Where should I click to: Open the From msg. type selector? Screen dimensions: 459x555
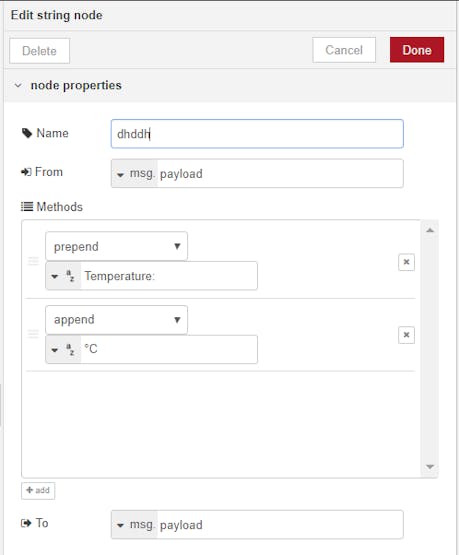pyautogui.click(x=134, y=174)
